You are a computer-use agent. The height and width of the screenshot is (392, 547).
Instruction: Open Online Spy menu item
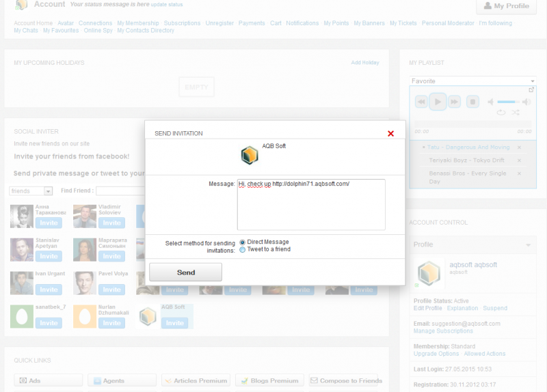click(98, 30)
